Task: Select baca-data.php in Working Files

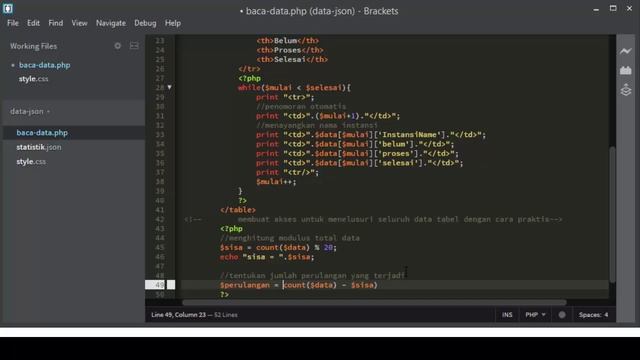Action: [x=44, y=65]
